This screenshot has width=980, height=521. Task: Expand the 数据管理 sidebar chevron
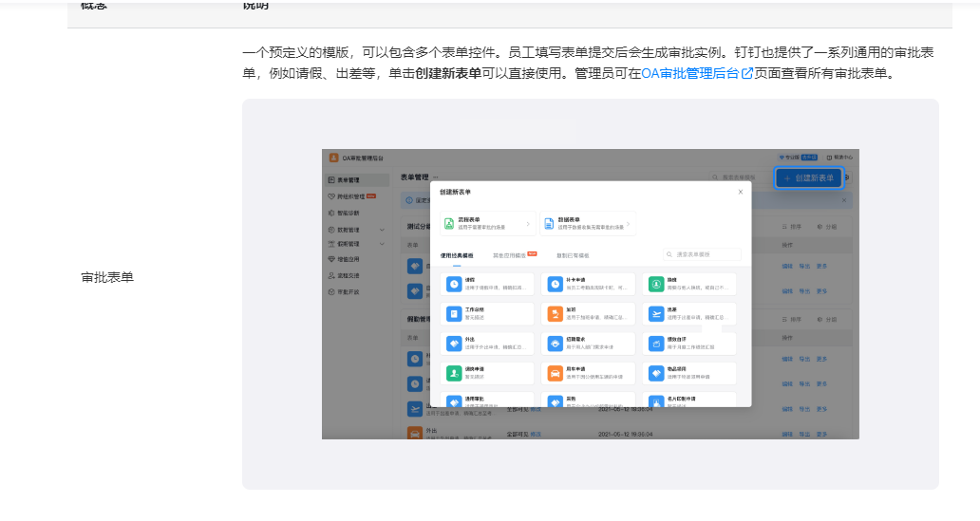pos(382,230)
